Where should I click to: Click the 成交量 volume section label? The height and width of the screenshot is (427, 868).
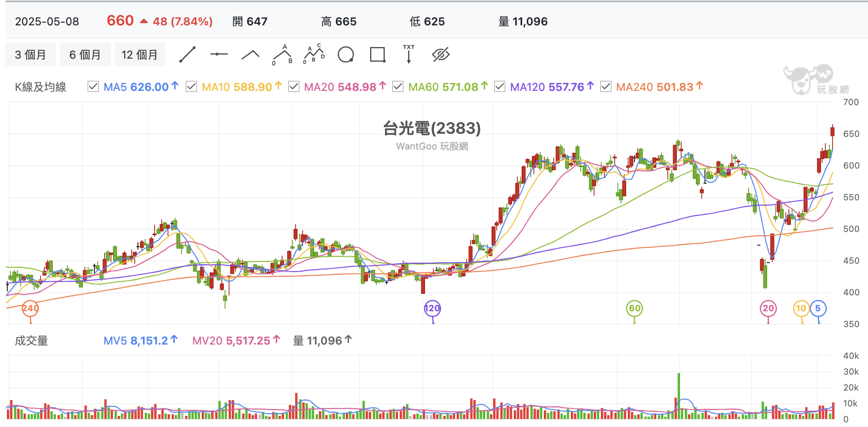pyautogui.click(x=31, y=341)
